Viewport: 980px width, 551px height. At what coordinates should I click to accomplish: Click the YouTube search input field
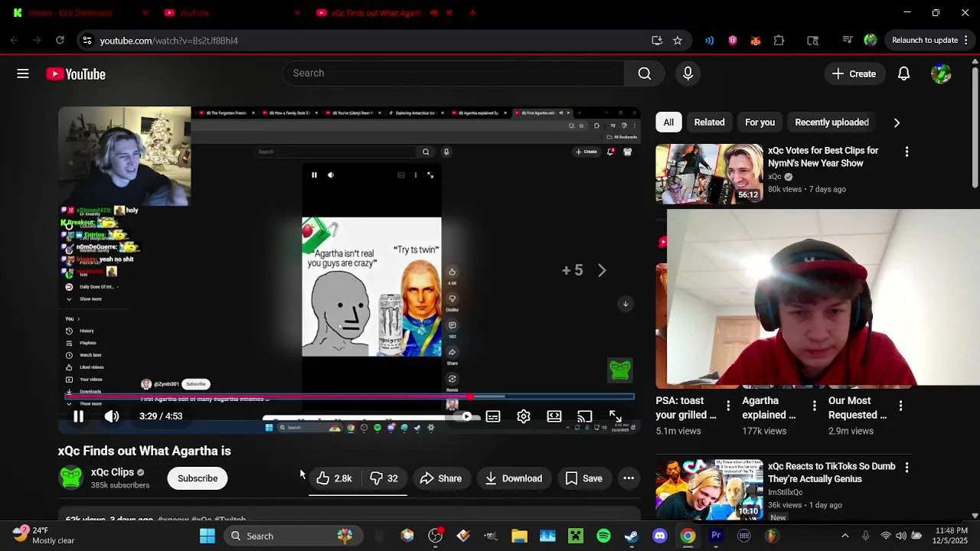click(x=456, y=73)
